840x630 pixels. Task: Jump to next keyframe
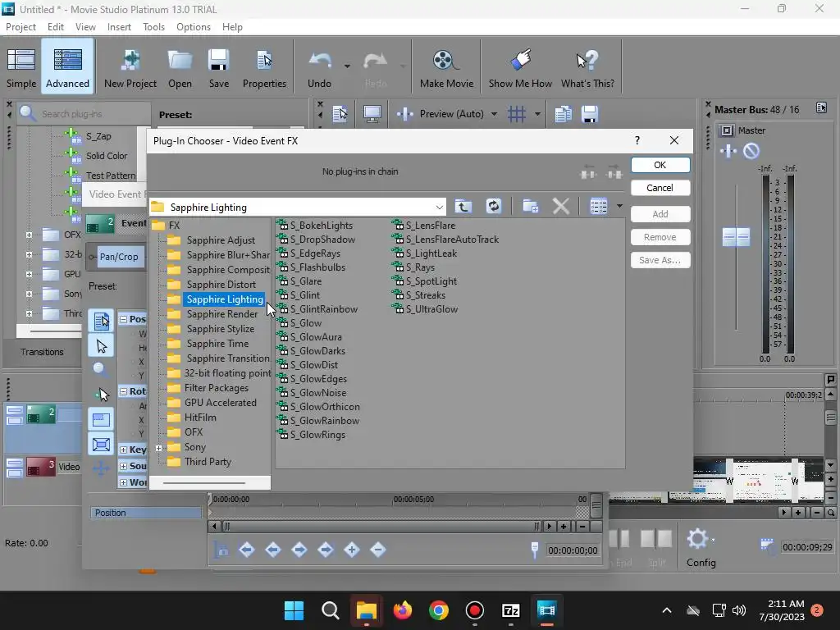tap(299, 550)
